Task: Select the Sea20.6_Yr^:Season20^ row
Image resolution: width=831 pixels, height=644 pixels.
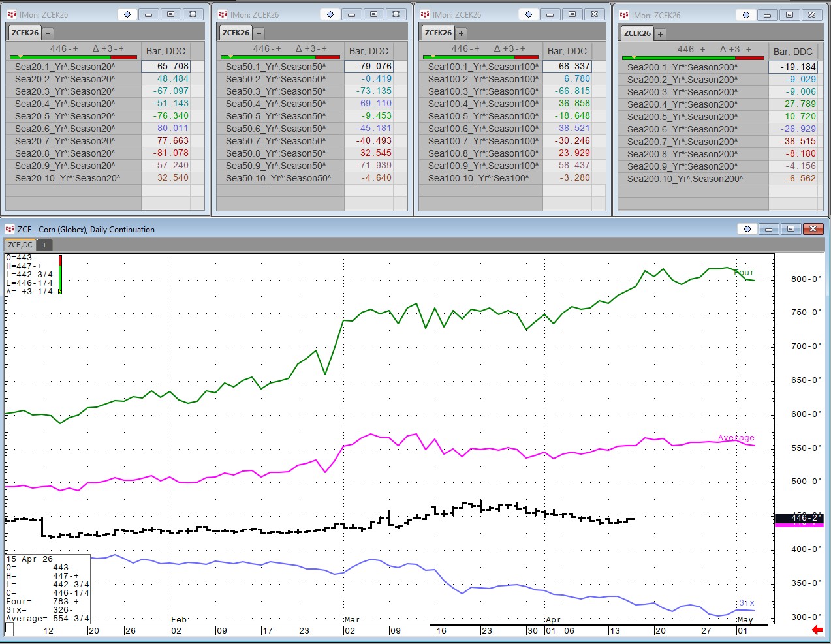Action: [65, 129]
